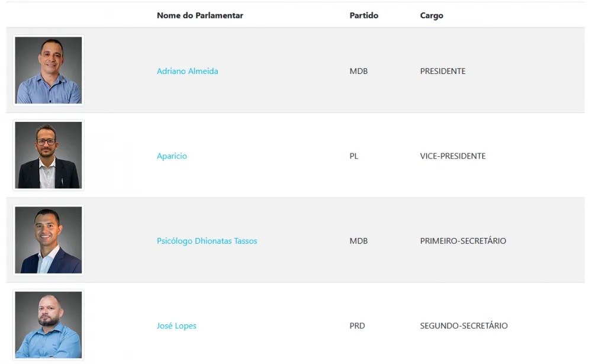This screenshot has height=364, width=592.
Task: Click the empty header cell above the photos
Action: 77,15
